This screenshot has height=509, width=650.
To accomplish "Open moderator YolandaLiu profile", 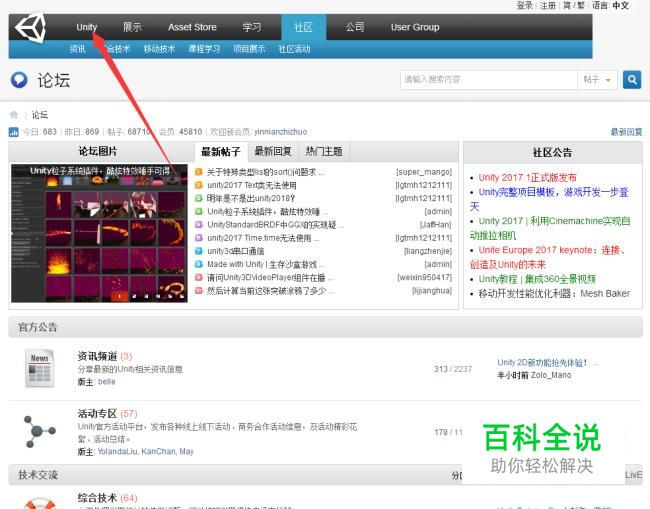I will pos(117,451).
